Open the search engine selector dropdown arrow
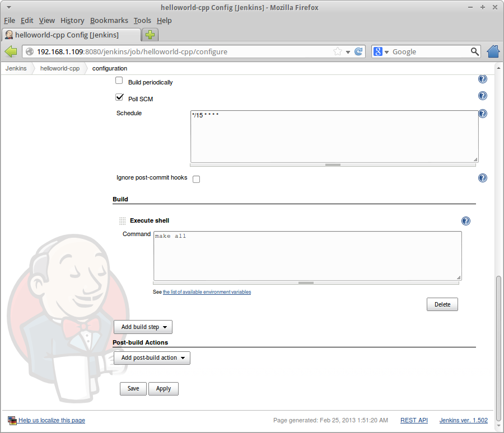This screenshot has height=433, width=504. pos(386,52)
